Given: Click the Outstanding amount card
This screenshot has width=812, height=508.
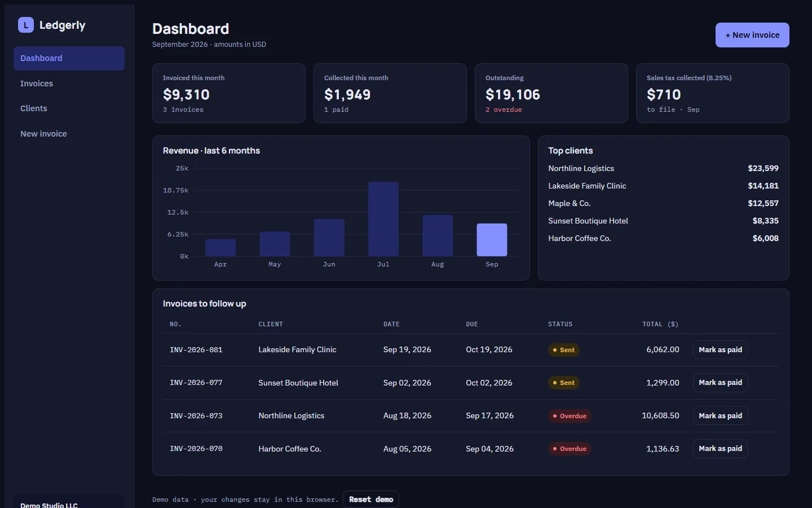Looking at the screenshot, I should [x=551, y=93].
